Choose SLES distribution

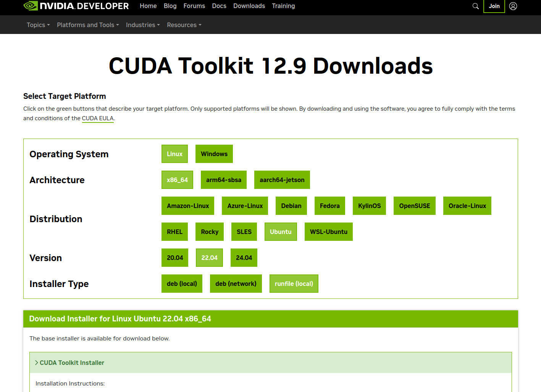[244, 232]
